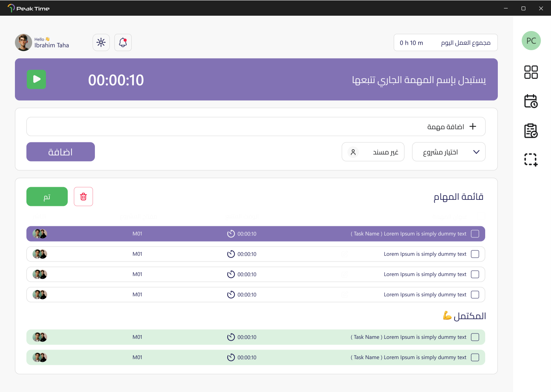The image size is (551, 392).
Task: Start the timer with the green play button
Action: pos(36,79)
